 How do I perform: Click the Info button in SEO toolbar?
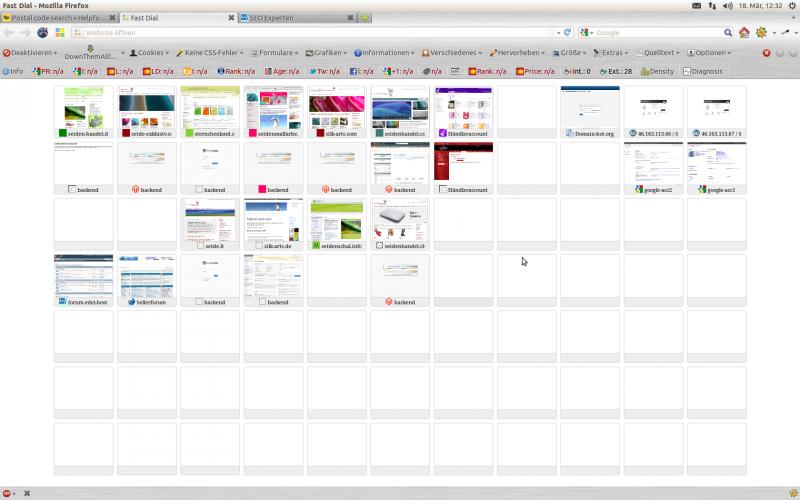click(13, 72)
